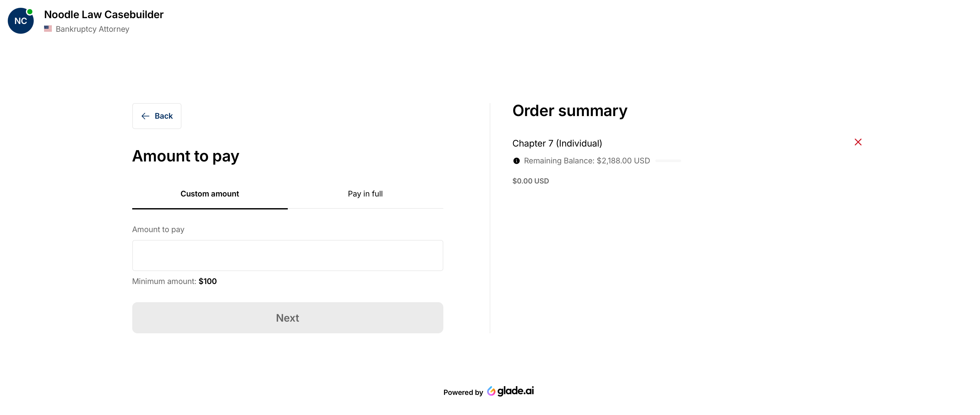
Task: Go back using the Back button
Action: 157,116
